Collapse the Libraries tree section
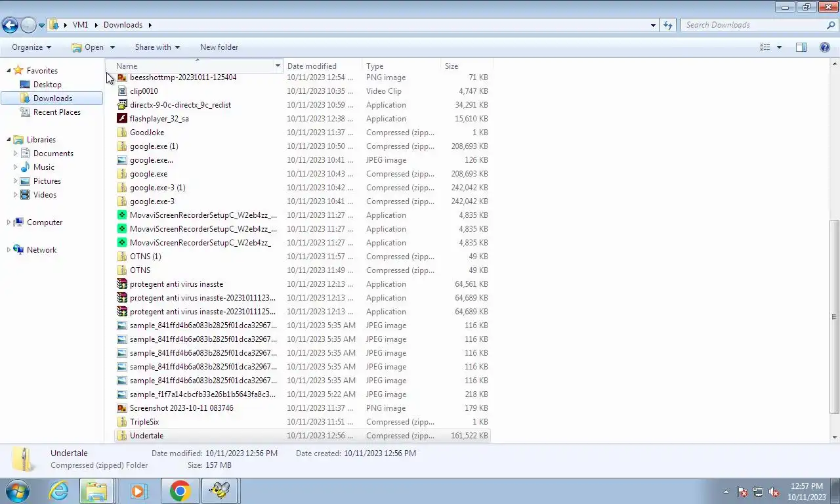840x504 pixels. pos(9,140)
